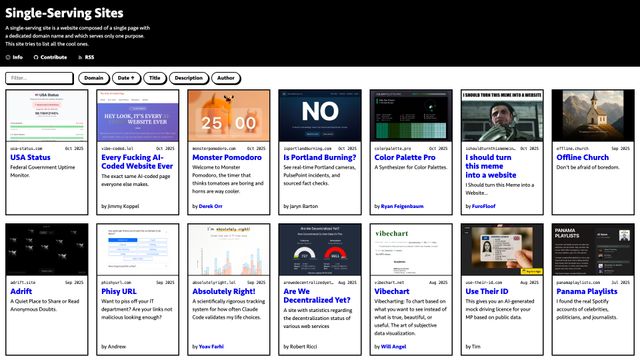
Task: Open Every Fucking AI-Coded Website Ever title
Action: click(137, 162)
